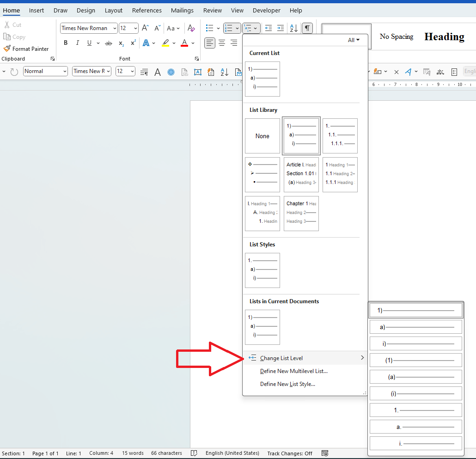Expand the Font dialog launcher
This screenshot has height=459, width=476.
(x=197, y=59)
